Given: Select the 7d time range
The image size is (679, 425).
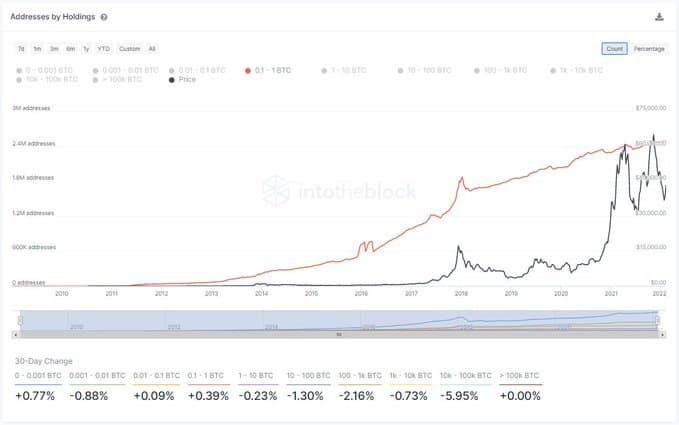Looking at the screenshot, I should [21, 48].
